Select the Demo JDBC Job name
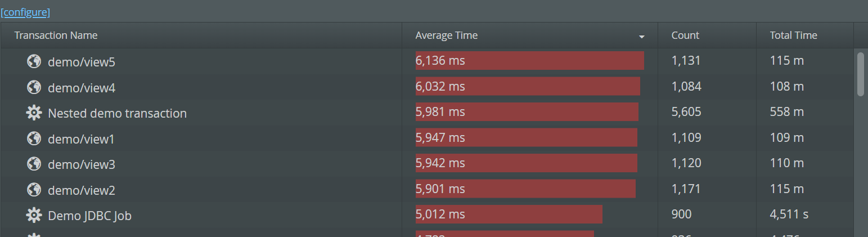 [x=89, y=216]
